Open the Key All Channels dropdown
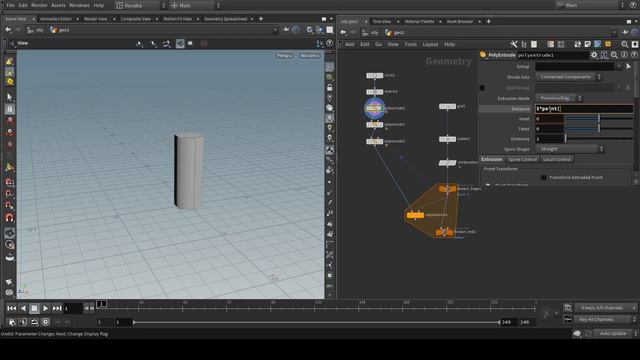640x360 pixels. click(x=605, y=319)
